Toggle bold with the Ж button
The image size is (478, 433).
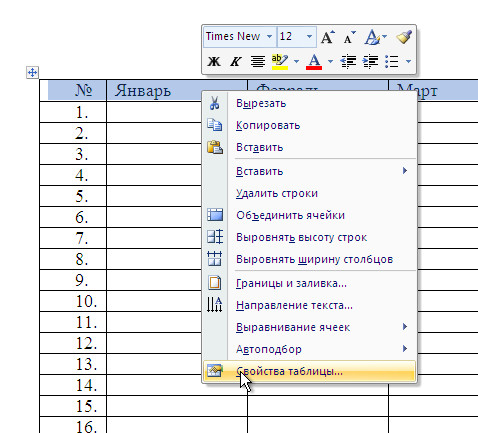pyautogui.click(x=214, y=61)
